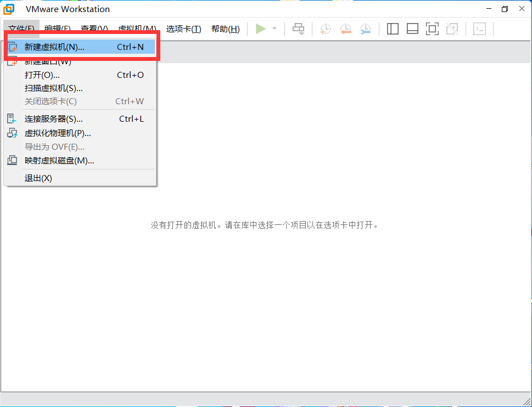Click the take snapshot clock icon
Image resolution: width=532 pixels, height=407 pixels.
coord(325,29)
